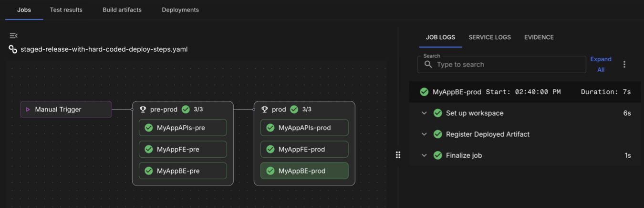
Task: Select the MyAppAPIs-pre job
Action: 183,128
